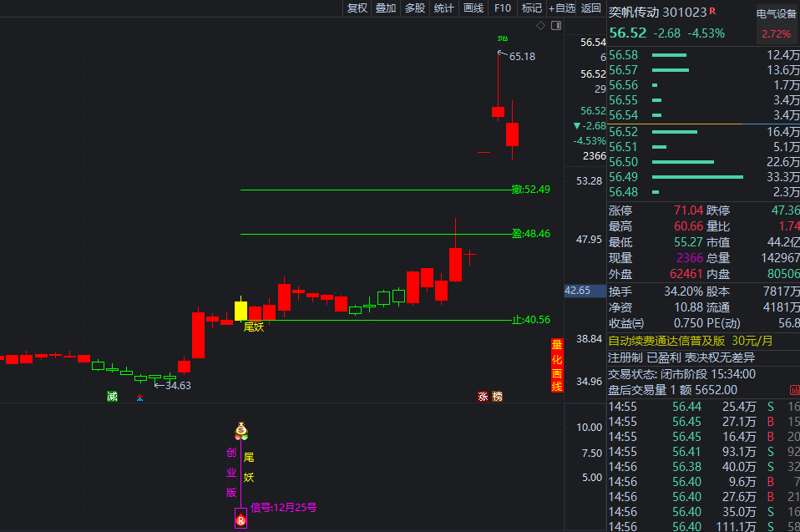Open the 统计 statistics menu
This screenshot has height=532, width=800.
tap(444, 8)
